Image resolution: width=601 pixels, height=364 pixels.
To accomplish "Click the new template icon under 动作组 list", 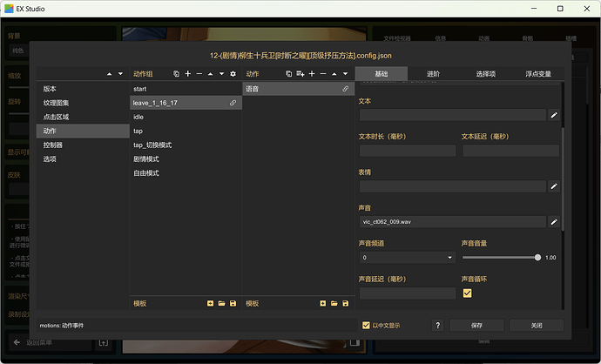I will pyautogui.click(x=211, y=303).
